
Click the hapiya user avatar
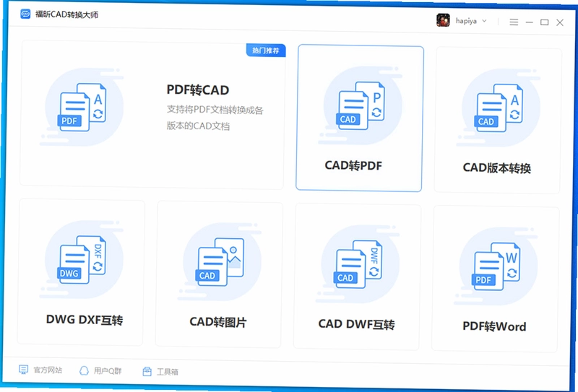click(443, 20)
